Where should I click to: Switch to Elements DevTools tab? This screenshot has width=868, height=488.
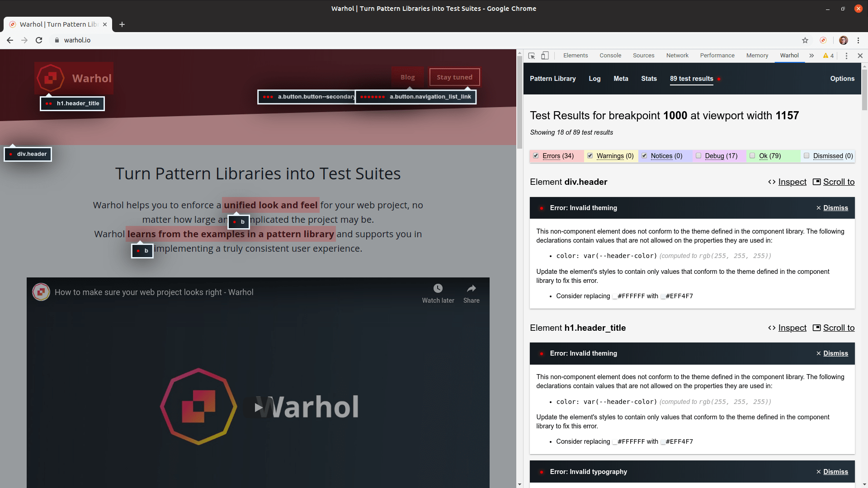(x=576, y=56)
